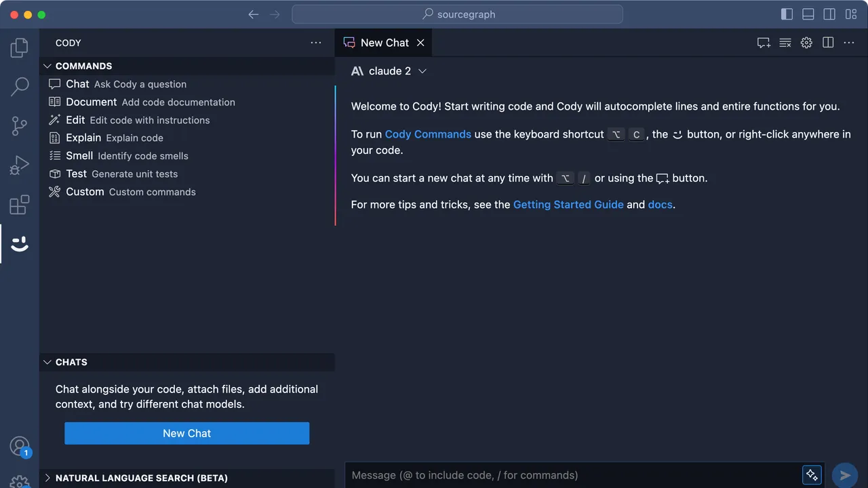
Task: Open the Accounts menu with badge
Action: point(20,446)
